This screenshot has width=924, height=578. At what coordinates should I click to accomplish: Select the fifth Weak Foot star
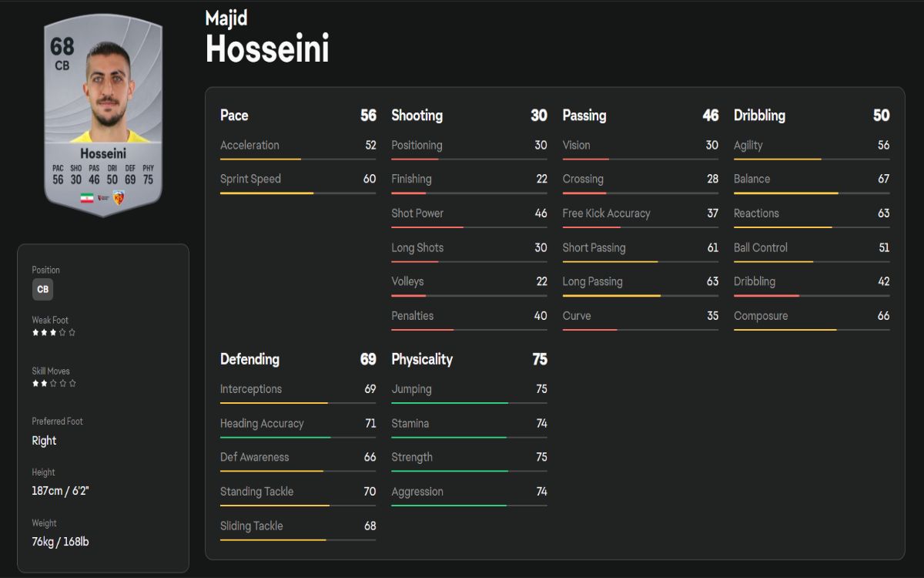(x=72, y=333)
